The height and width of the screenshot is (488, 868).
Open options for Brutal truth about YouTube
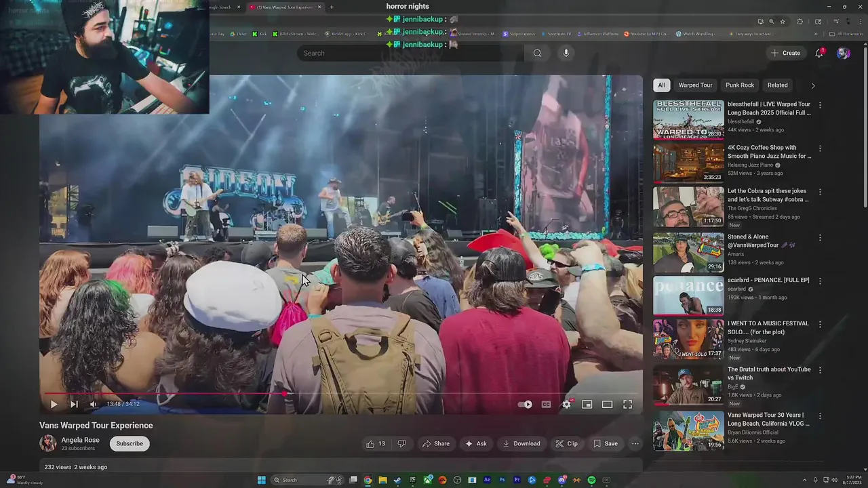coord(820,371)
